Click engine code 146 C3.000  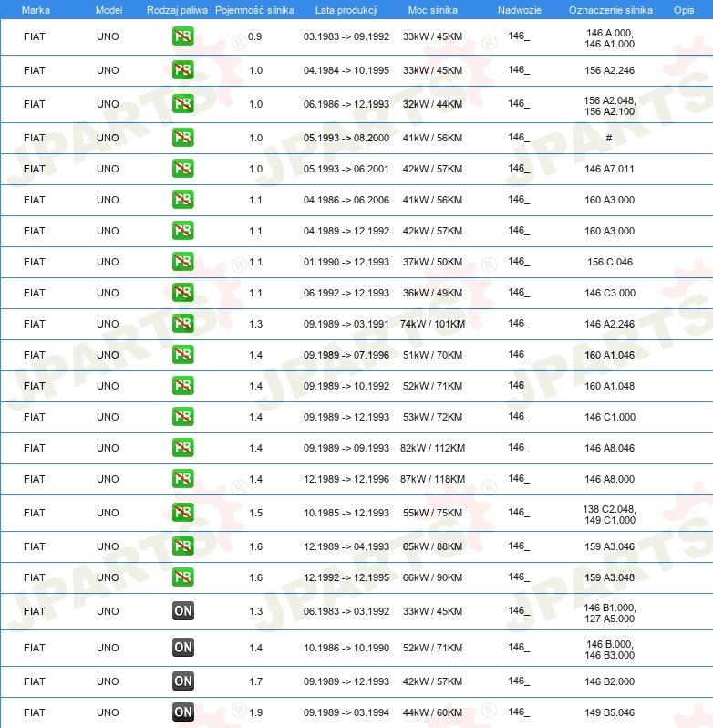[x=610, y=293]
